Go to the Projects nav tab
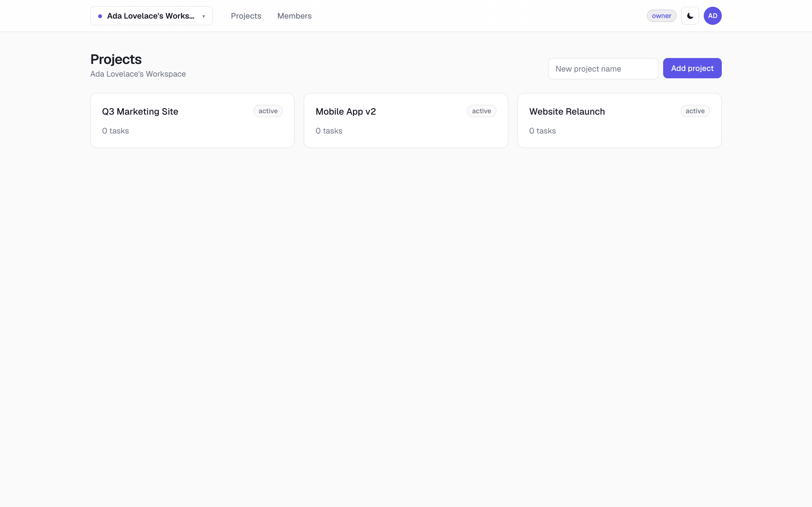 coord(246,16)
